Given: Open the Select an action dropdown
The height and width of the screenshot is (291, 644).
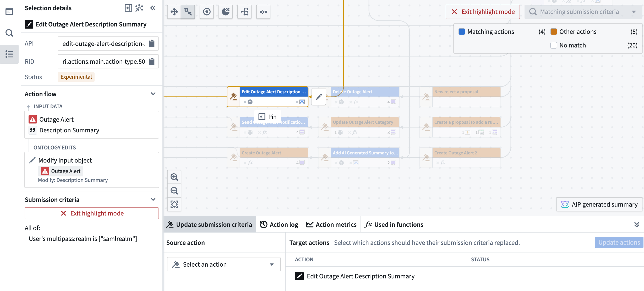Looking at the screenshot, I should [223, 264].
